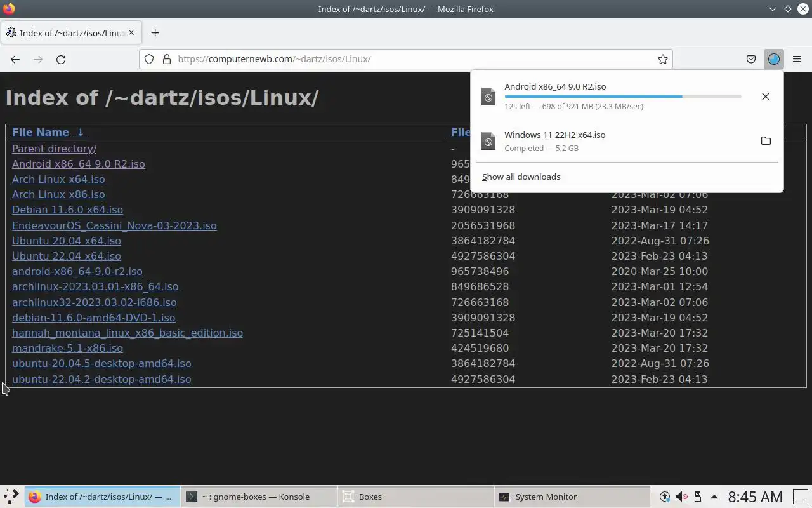The height and width of the screenshot is (508, 812).
Task: Open the clock showing 8:45 AM
Action: coord(755,497)
